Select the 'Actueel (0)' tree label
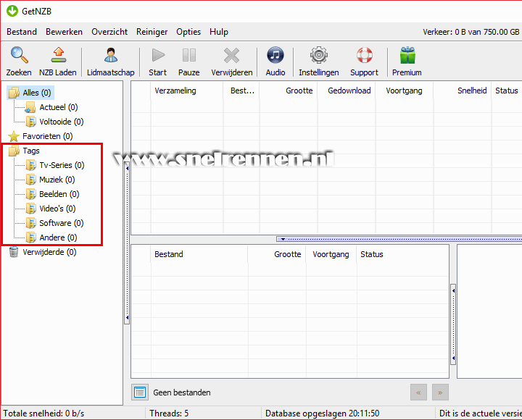Viewport: 522px width, 420px height. click(x=59, y=107)
